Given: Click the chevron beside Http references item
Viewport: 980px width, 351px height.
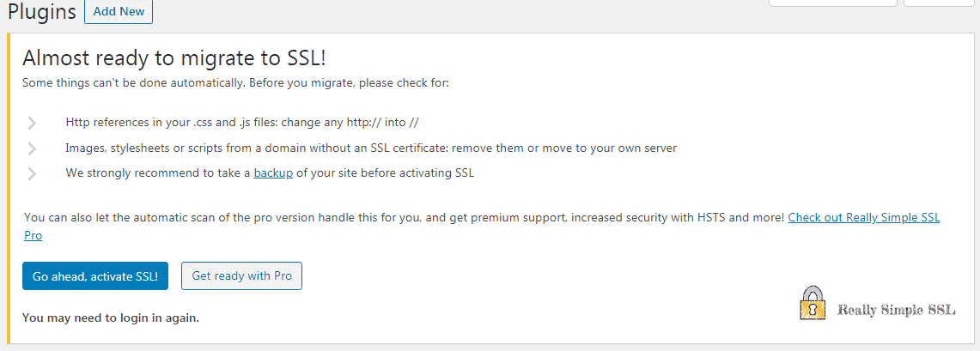Looking at the screenshot, I should point(33,123).
